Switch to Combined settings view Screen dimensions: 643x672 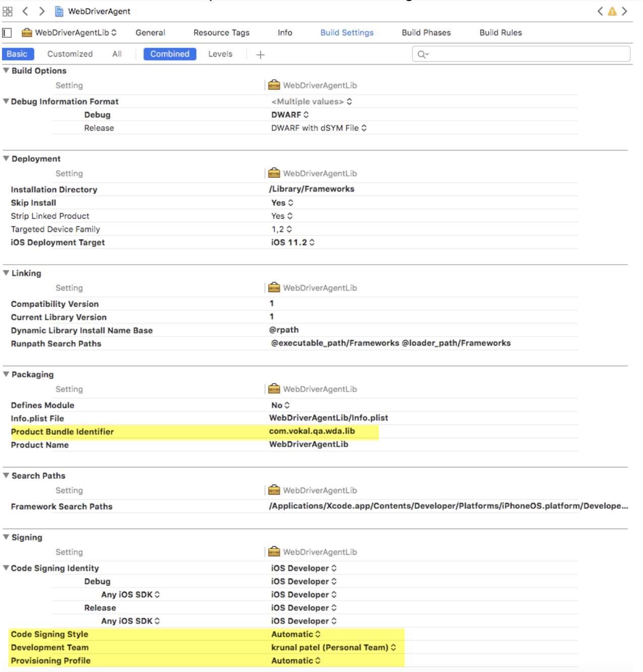tap(170, 54)
